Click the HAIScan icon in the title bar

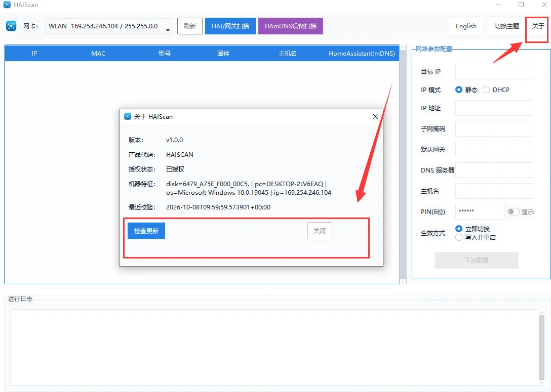point(7,5)
